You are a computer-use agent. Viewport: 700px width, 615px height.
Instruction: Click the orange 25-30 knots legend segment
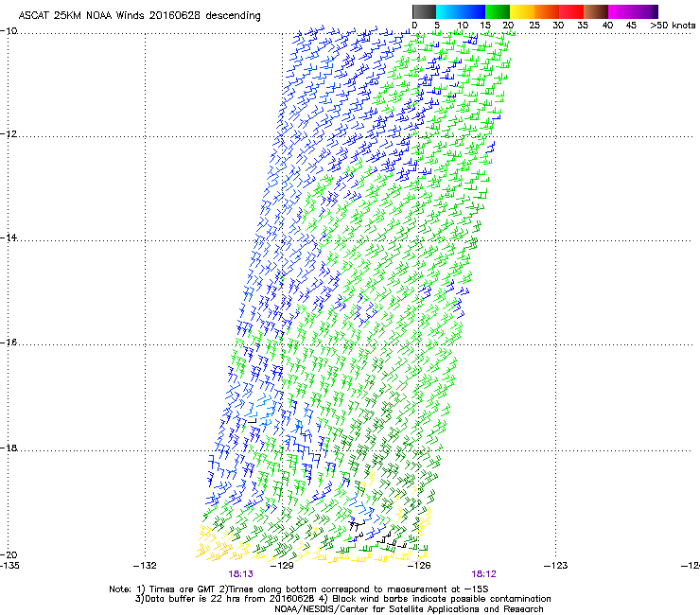click(x=547, y=11)
